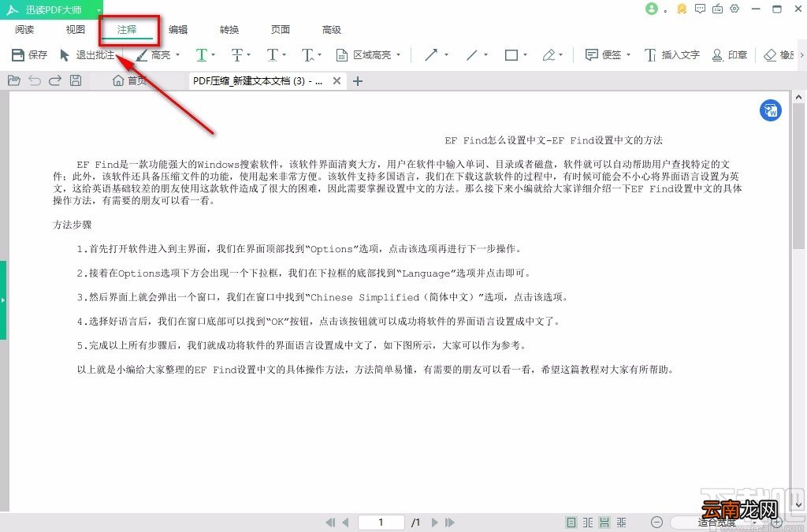
Task: Open the 高级 advanced tab
Action: (x=332, y=30)
